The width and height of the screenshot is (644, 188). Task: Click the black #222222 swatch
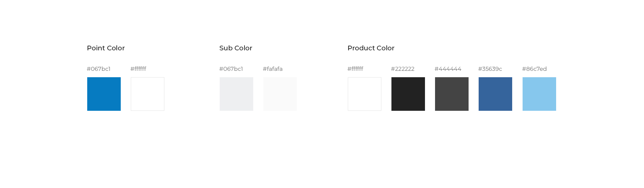click(408, 94)
